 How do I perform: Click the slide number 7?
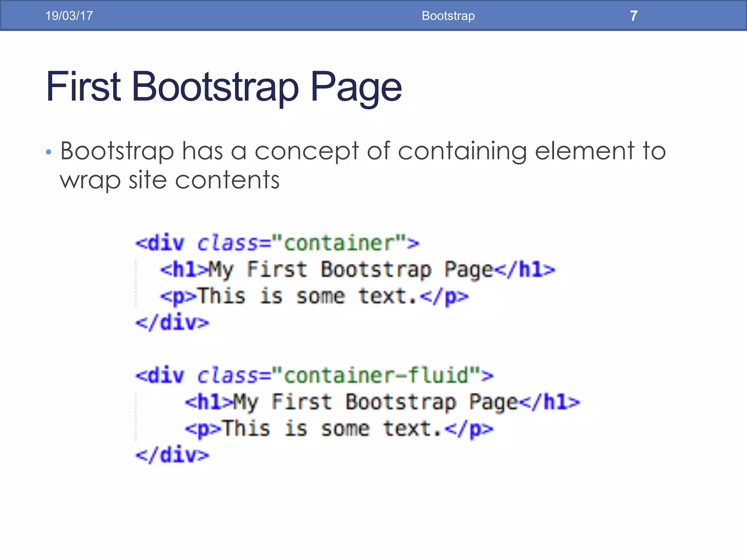point(634,16)
